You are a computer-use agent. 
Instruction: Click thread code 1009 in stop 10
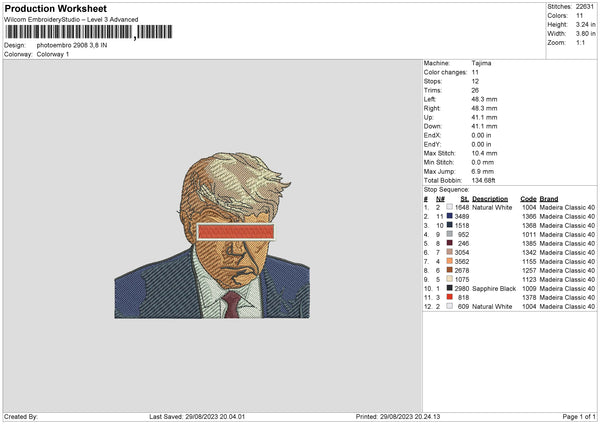point(529,289)
